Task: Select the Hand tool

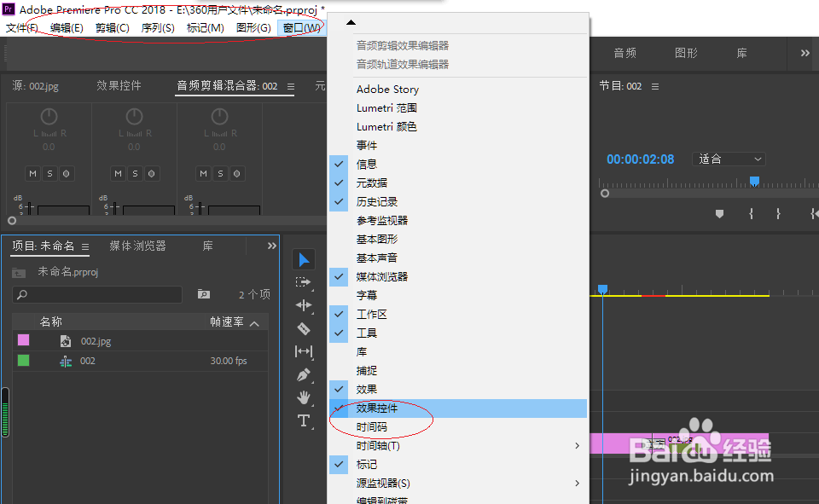Action: click(304, 397)
